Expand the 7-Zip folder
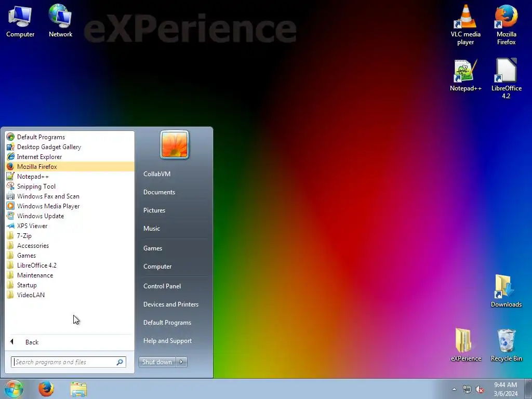Screen dimensions: 532x399 [x=70, y=235]
